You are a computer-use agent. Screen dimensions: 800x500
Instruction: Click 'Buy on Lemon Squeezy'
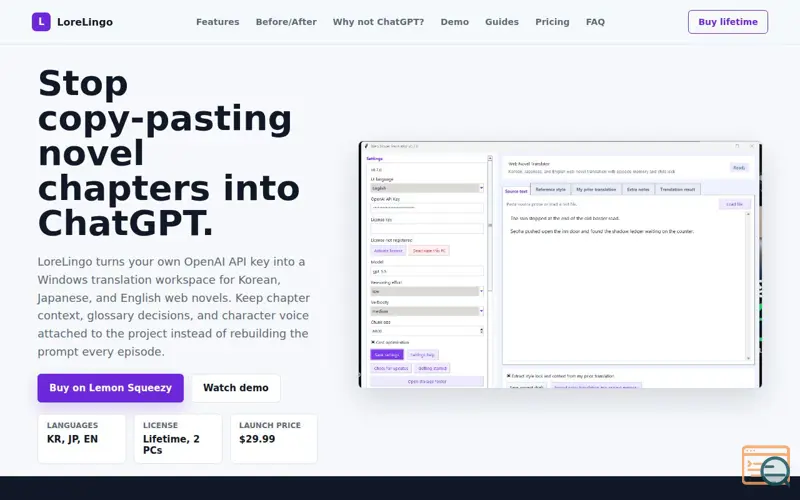tap(110, 388)
